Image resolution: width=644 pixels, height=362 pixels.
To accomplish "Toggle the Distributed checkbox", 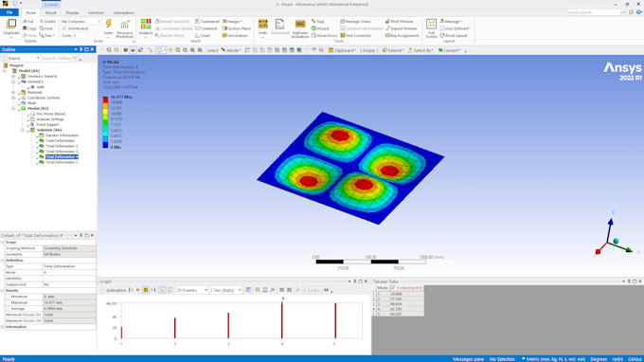I will pyautogui.click(x=64, y=28).
